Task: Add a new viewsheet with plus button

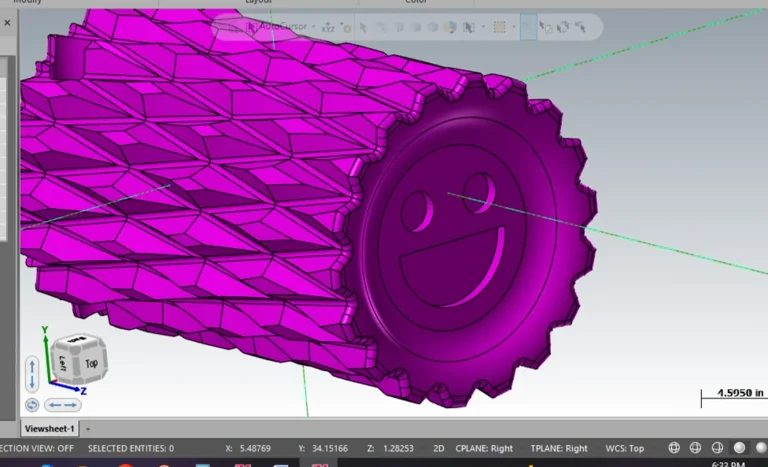Action: pos(87,428)
